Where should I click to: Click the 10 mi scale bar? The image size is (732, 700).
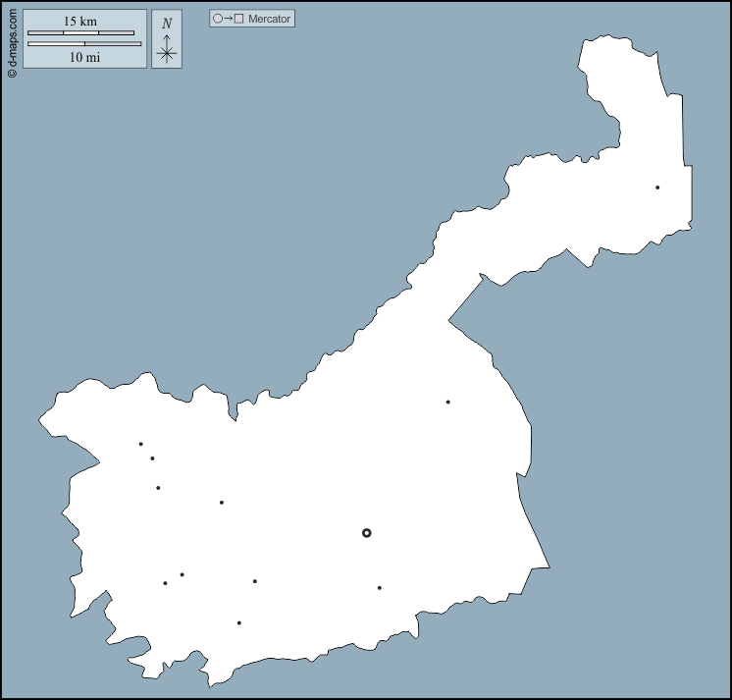(x=84, y=44)
